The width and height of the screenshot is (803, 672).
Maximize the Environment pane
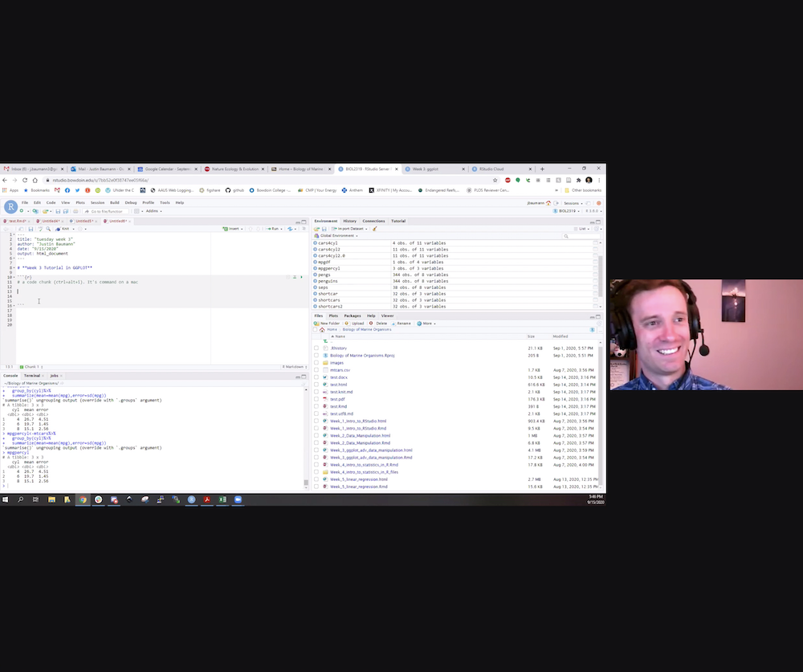click(x=597, y=222)
